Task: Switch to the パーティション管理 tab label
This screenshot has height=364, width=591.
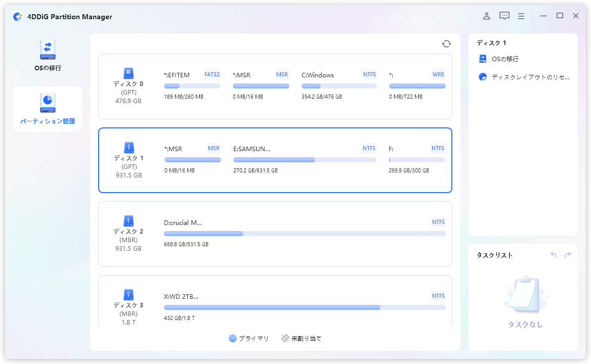Action: pyautogui.click(x=48, y=121)
